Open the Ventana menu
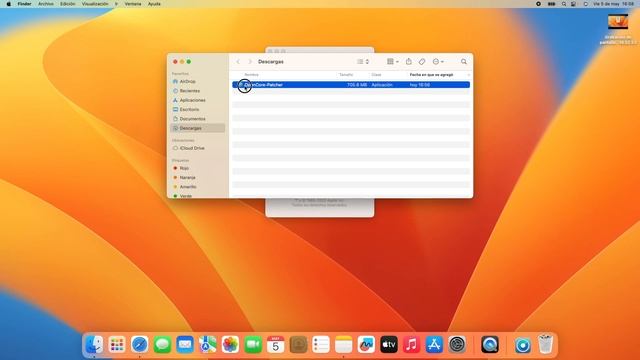 pyautogui.click(x=133, y=4)
